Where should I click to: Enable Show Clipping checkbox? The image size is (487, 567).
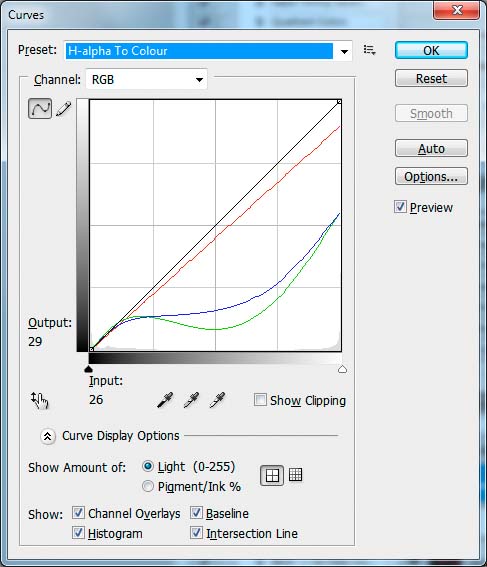[260, 400]
